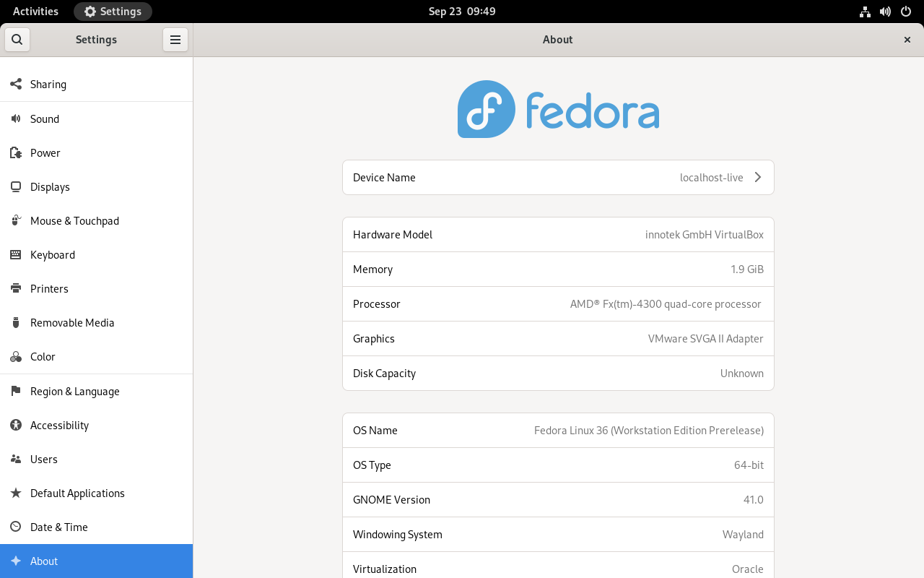The image size is (924, 578).
Task: Click innotek GmbH VirtualBox text
Action: coord(705,235)
